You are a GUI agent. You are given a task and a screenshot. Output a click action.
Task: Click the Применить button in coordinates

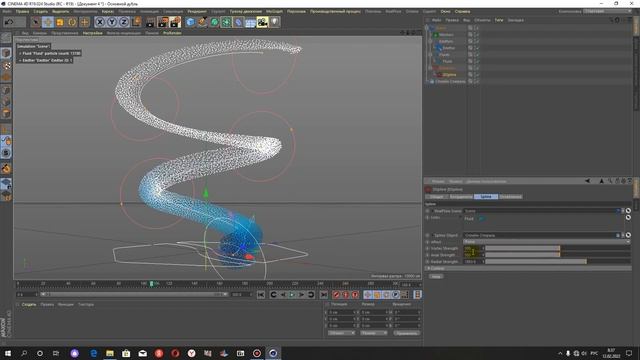pyautogui.click(x=407, y=333)
